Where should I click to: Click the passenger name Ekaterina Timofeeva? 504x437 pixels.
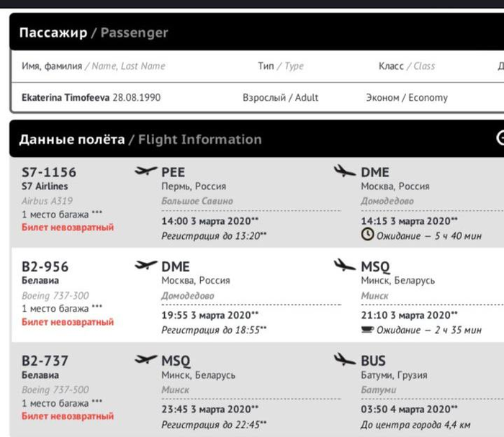(x=66, y=97)
